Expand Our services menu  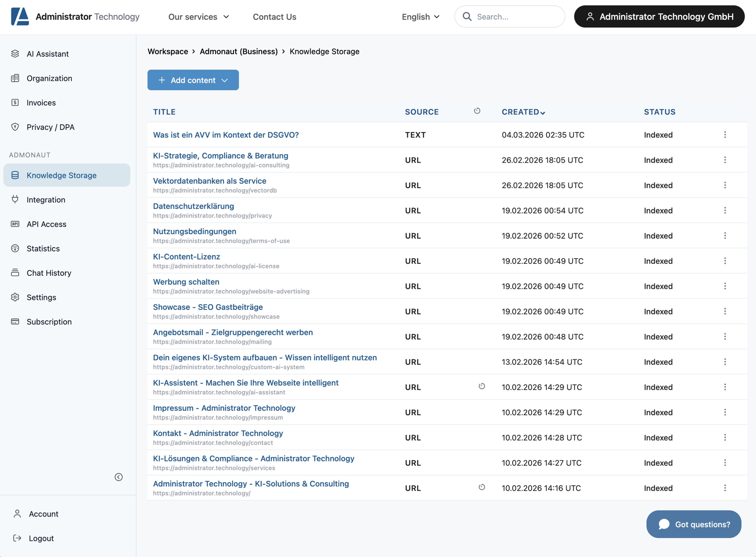click(x=198, y=17)
